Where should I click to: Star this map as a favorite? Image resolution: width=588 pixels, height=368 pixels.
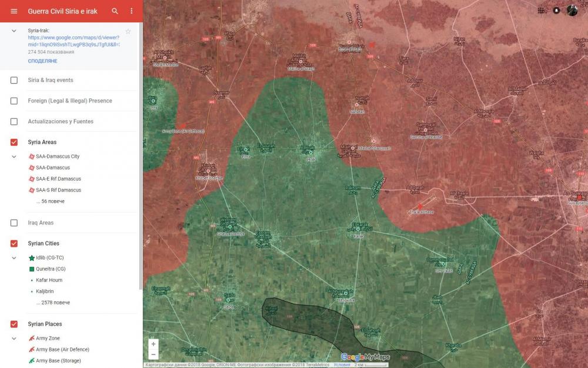[x=128, y=31]
